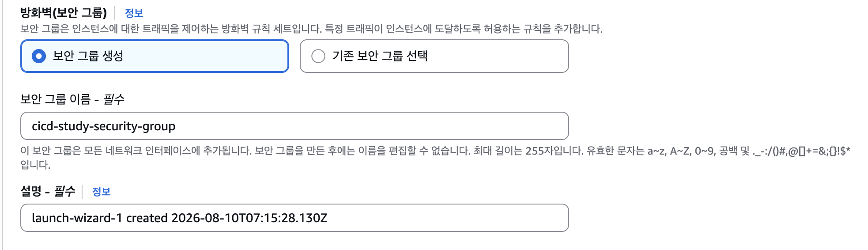Place cursor in cicd-study-security-group text

(x=104, y=126)
